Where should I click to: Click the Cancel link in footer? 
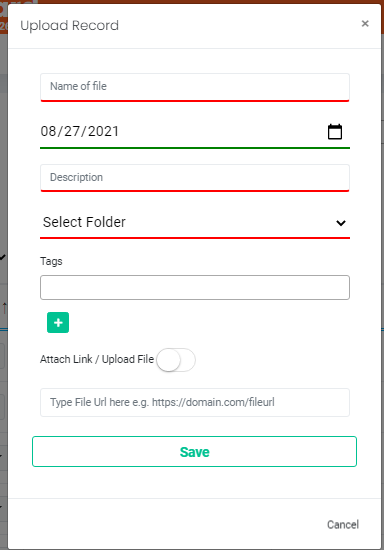coord(343,524)
